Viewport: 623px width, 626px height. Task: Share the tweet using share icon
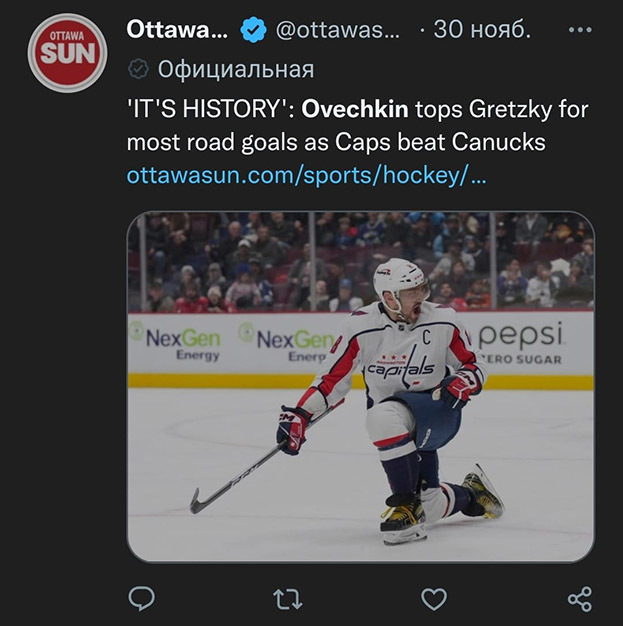pos(579,598)
